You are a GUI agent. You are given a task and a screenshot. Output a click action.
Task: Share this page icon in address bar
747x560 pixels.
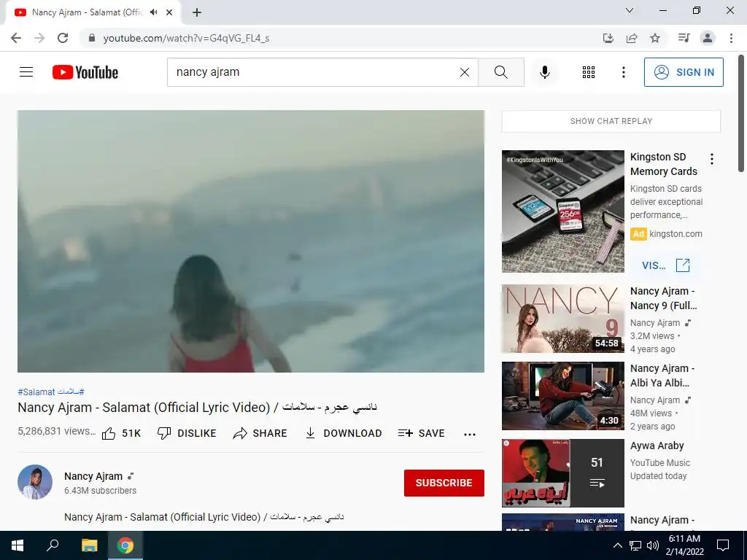[x=632, y=38]
